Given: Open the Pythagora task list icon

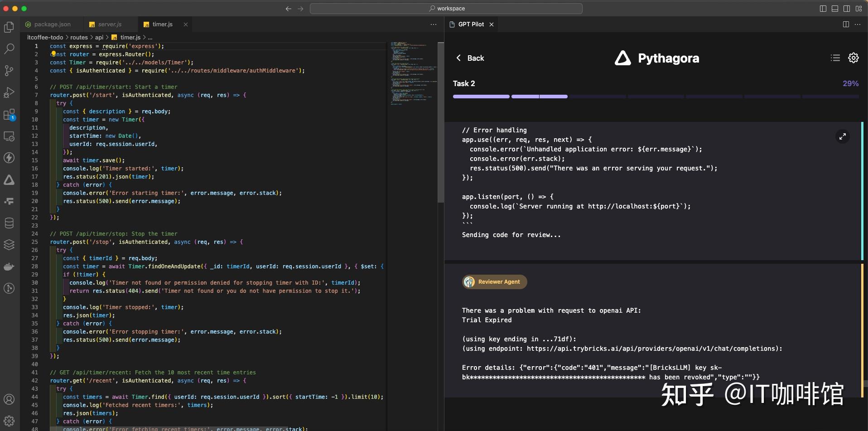Looking at the screenshot, I should 835,58.
